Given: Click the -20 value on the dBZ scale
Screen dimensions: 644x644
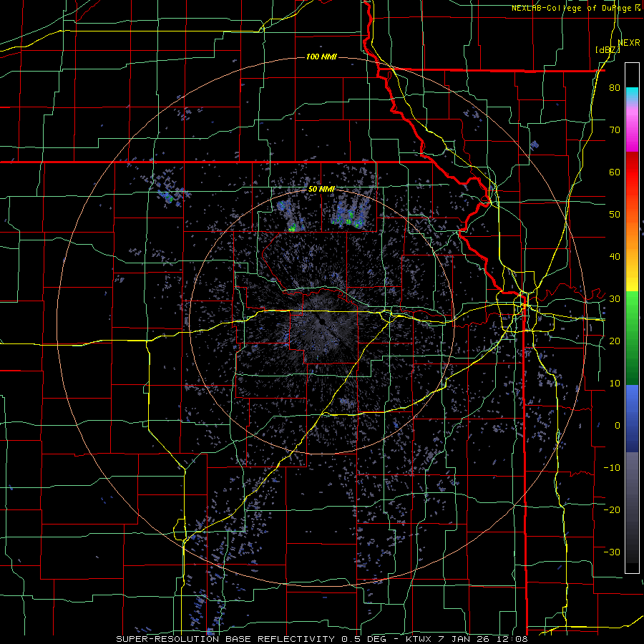Looking at the screenshot, I should tap(612, 509).
